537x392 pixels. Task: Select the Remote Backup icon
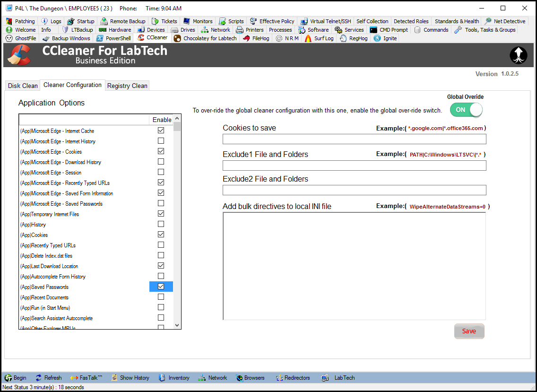point(104,21)
